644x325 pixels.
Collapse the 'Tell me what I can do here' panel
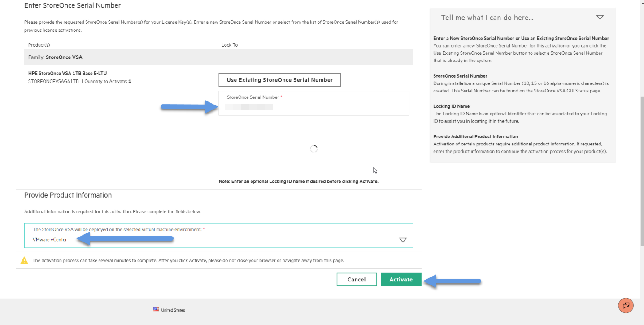[x=600, y=18]
